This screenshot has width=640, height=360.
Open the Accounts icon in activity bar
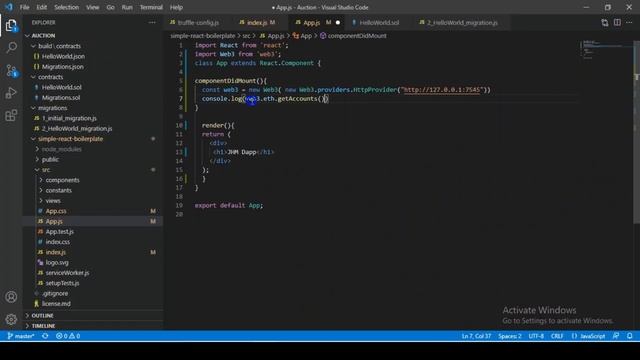click(11, 297)
